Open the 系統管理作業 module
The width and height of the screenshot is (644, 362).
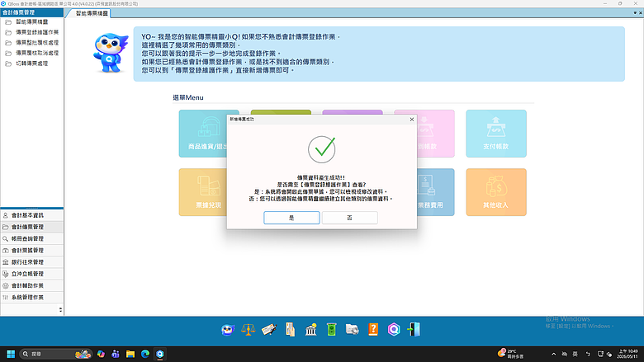pos(32,297)
